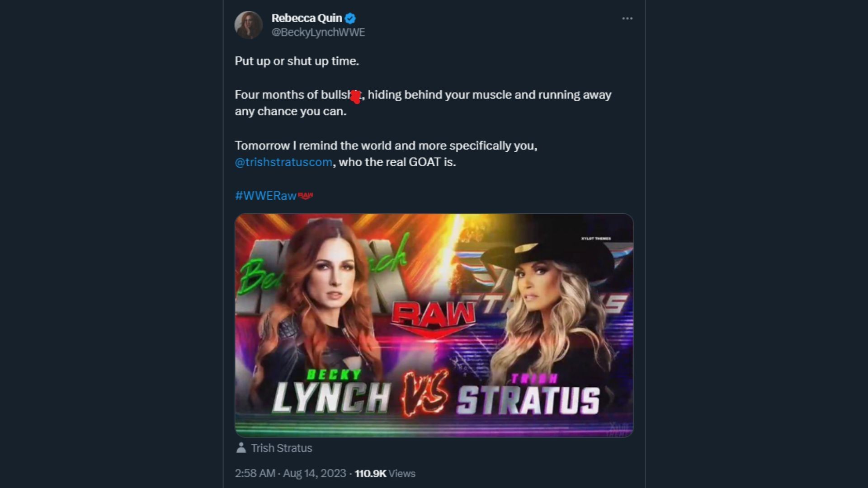Screen dimensions: 868x488
Task: Click the blue verified badge
Action: click(x=350, y=19)
